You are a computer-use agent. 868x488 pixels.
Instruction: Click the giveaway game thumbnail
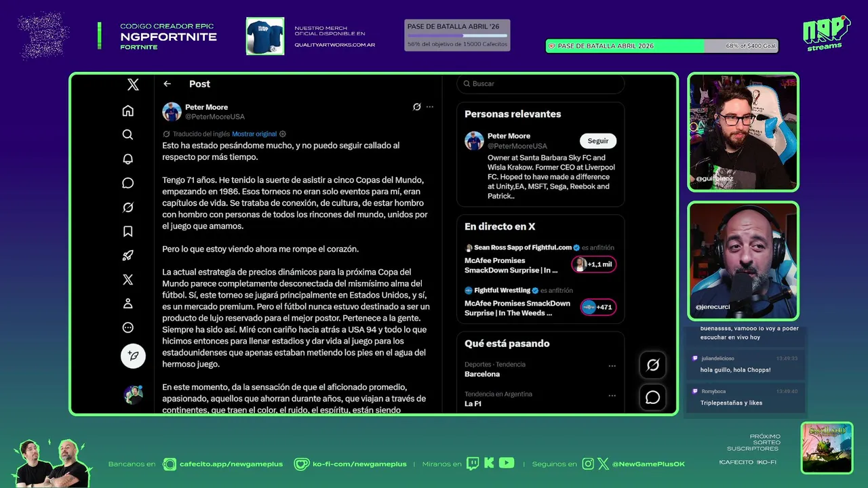point(827,448)
